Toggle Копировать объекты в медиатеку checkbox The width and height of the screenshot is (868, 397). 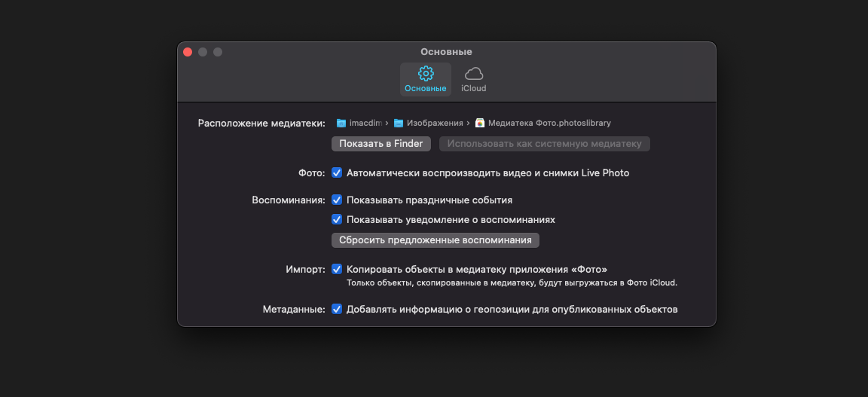(337, 269)
